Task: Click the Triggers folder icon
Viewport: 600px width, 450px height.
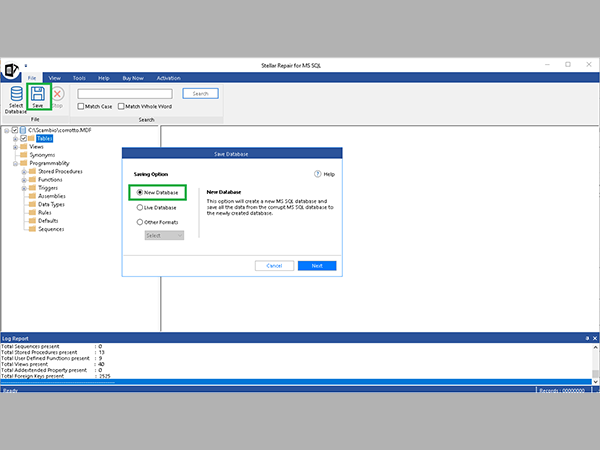Action: [x=33, y=188]
